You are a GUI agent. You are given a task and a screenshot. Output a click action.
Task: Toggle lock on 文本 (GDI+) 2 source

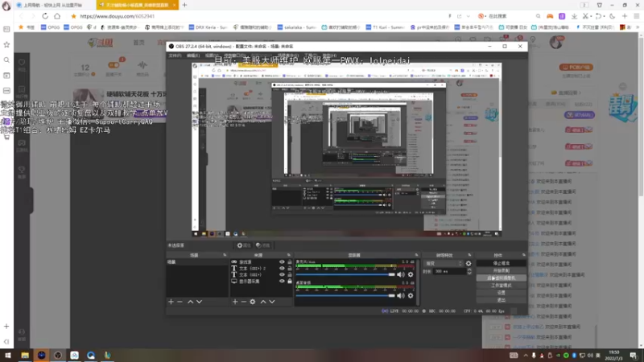[290, 269]
